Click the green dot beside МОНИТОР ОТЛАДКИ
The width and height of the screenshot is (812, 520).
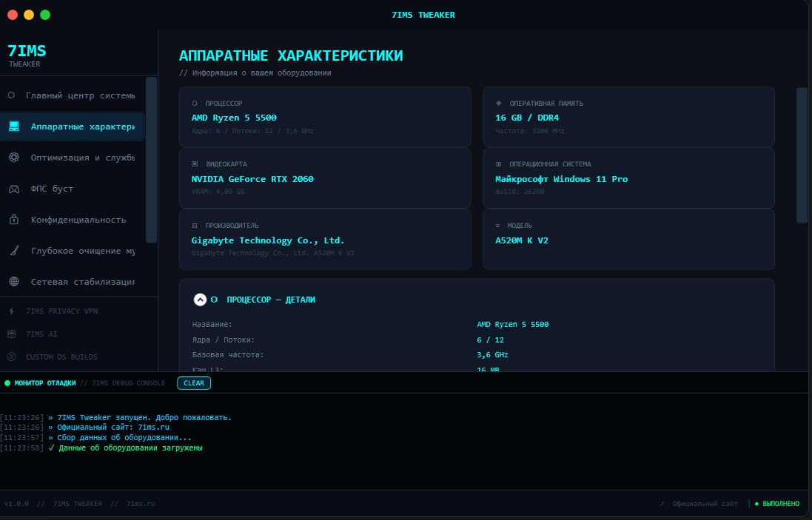7,383
